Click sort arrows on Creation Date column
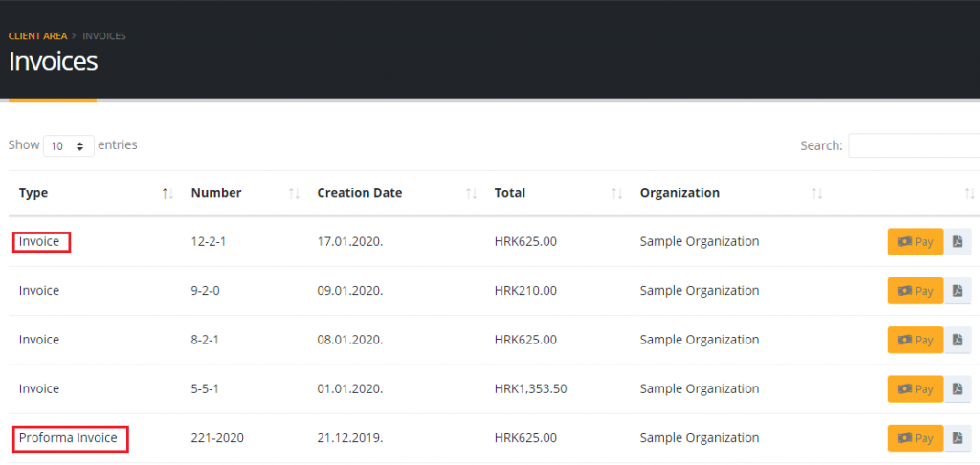This screenshot has width=980, height=465. [x=471, y=194]
